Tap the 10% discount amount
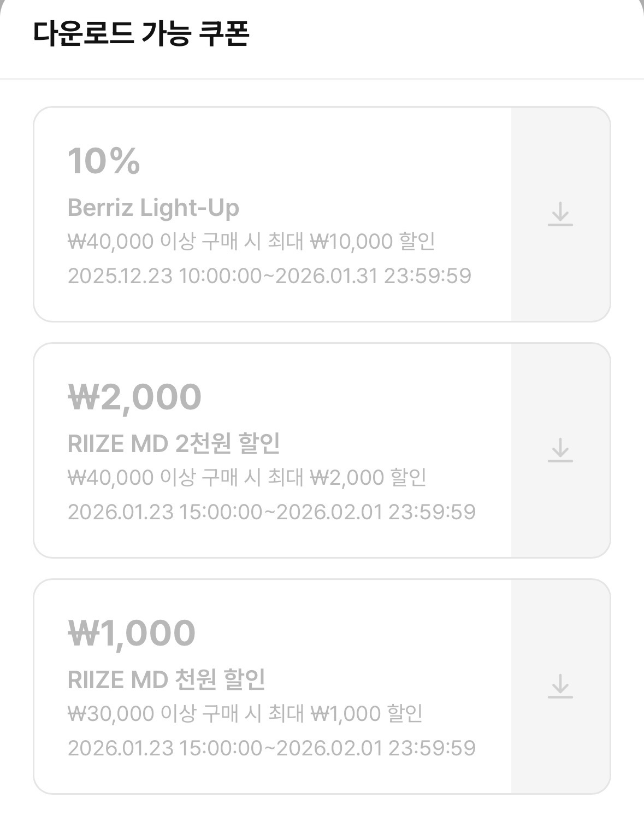The width and height of the screenshot is (644, 827). tap(104, 161)
